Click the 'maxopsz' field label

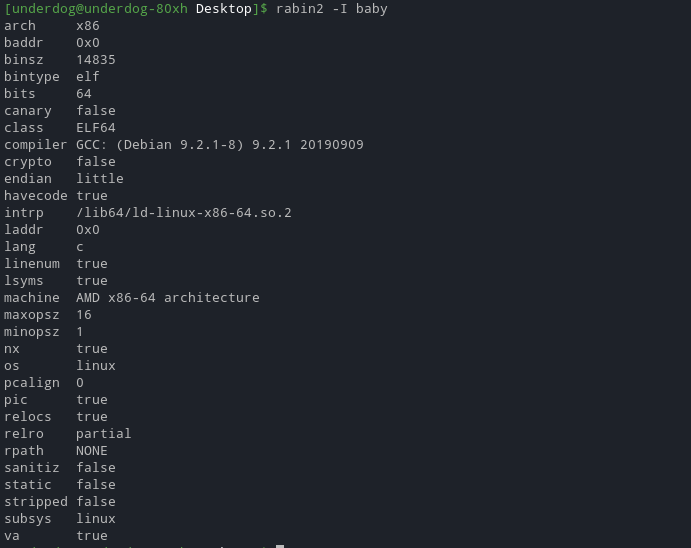tap(32, 315)
